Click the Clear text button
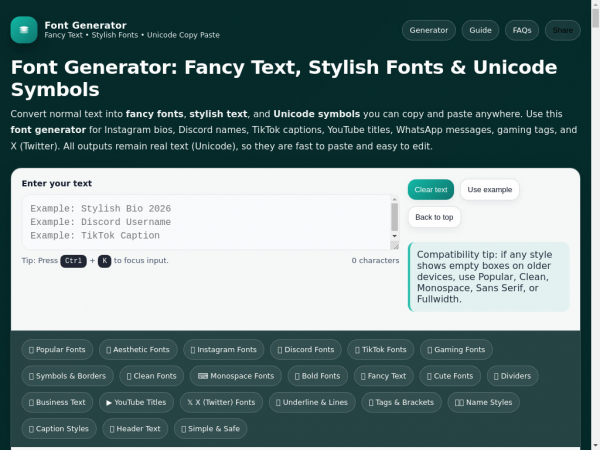 (x=431, y=190)
